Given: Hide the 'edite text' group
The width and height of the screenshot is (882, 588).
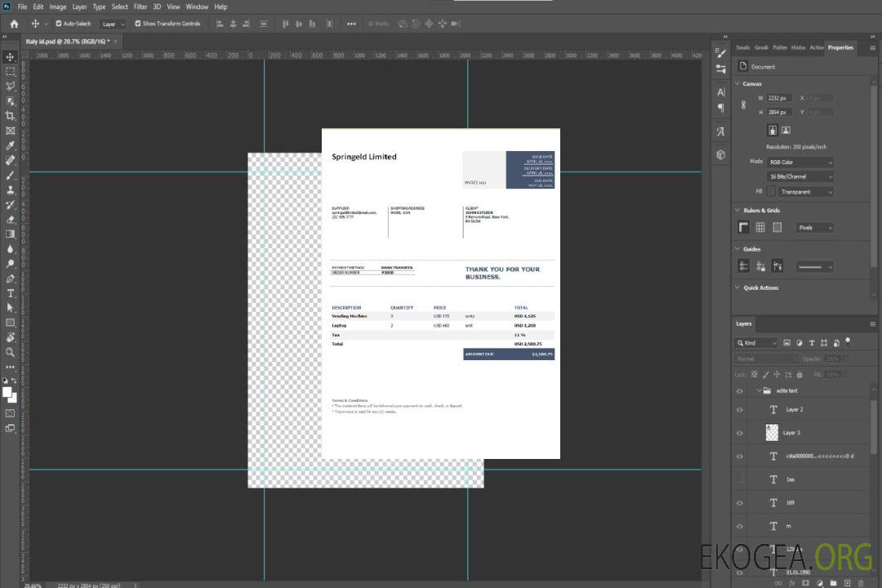Looking at the screenshot, I should [x=740, y=391].
